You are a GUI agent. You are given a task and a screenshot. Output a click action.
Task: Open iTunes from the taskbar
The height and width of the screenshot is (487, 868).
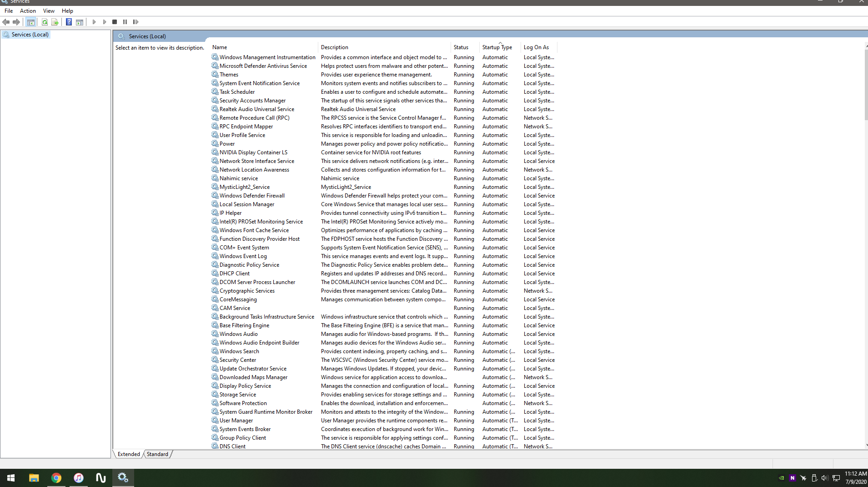click(78, 478)
